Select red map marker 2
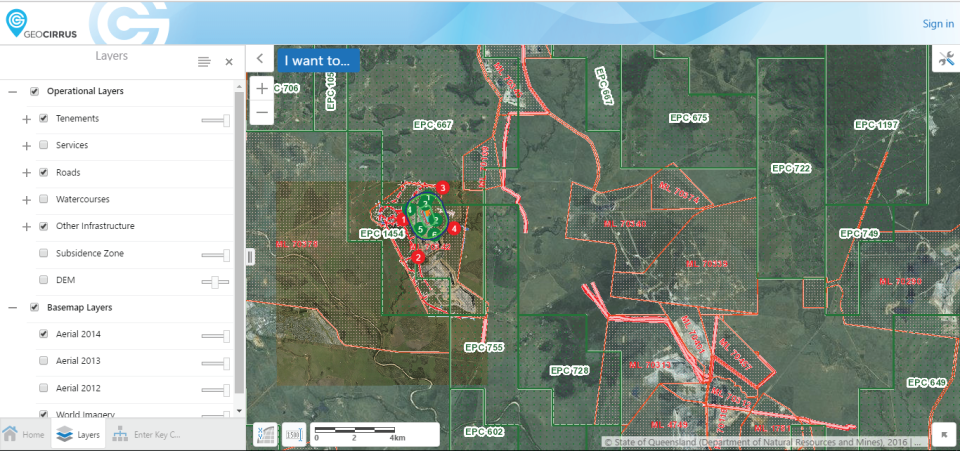This screenshot has height=451, width=960. click(418, 258)
